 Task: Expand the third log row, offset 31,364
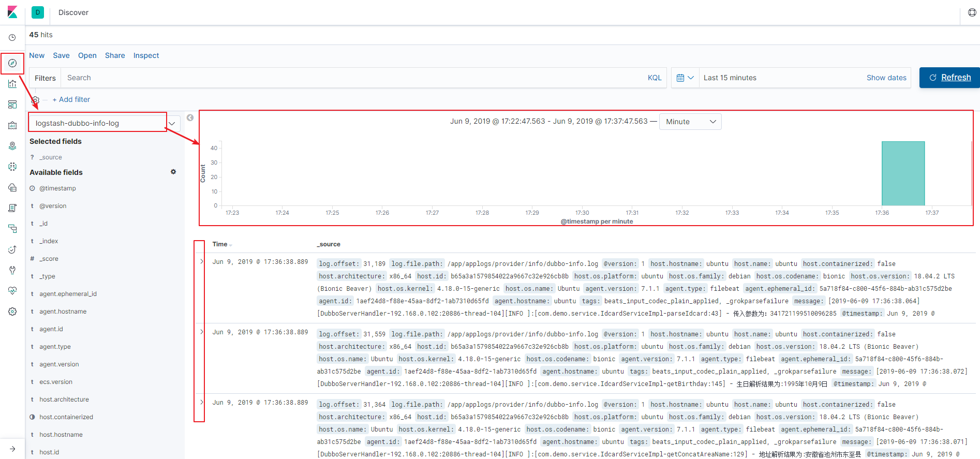tap(202, 402)
